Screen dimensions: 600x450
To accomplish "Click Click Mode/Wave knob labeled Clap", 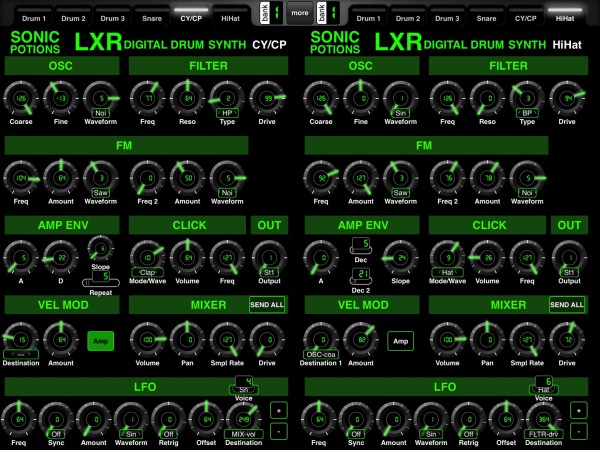I will [148, 259].
